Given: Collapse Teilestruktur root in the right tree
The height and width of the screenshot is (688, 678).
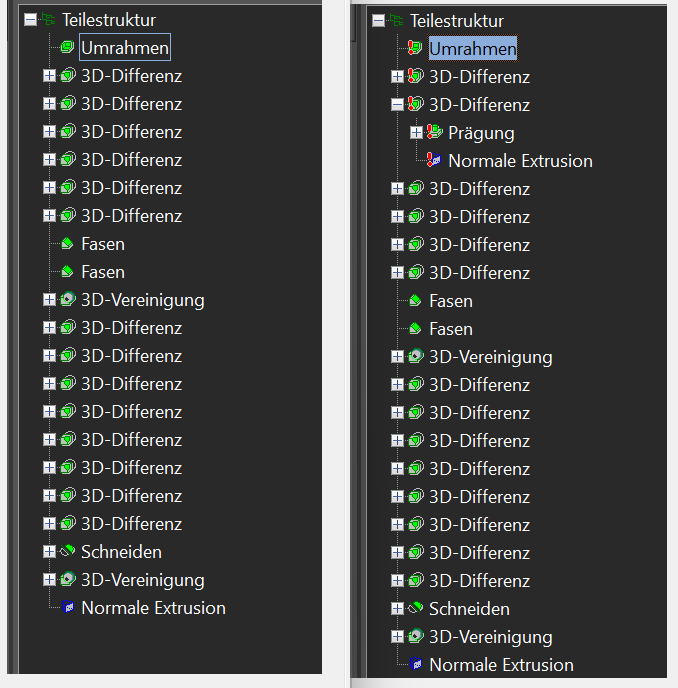Looking at the screenshot, I should click(378, 21).
